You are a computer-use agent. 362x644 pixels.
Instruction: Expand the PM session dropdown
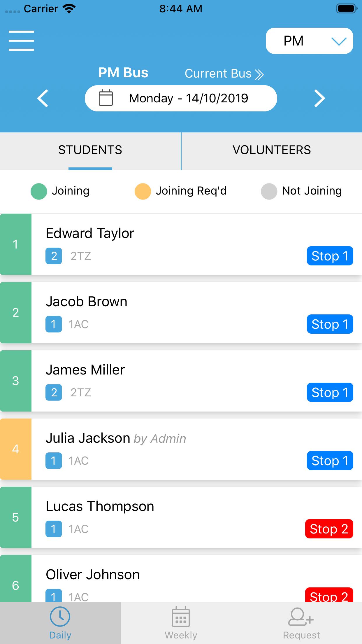309,41
